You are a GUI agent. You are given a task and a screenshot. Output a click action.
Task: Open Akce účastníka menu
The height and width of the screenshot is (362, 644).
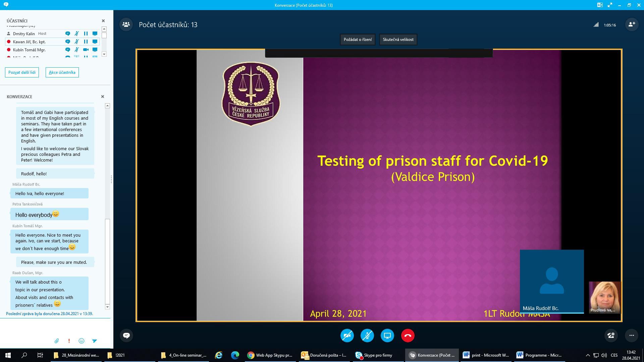pos(62,72)
